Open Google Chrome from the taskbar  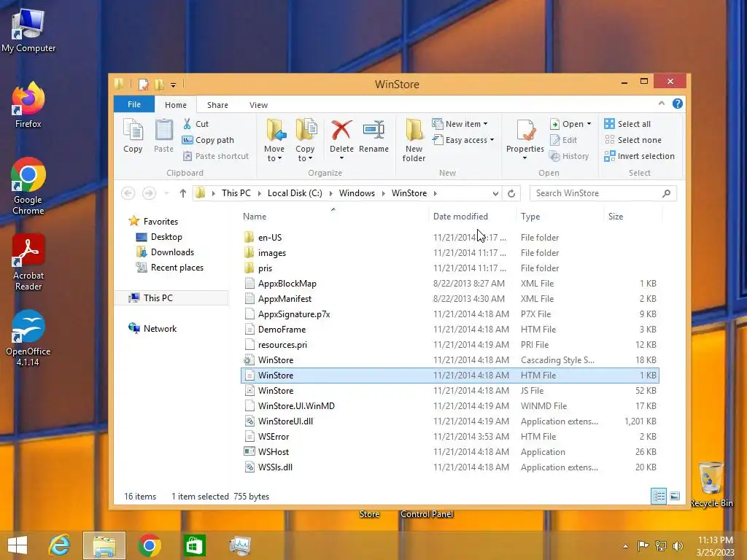coord(149,545)
